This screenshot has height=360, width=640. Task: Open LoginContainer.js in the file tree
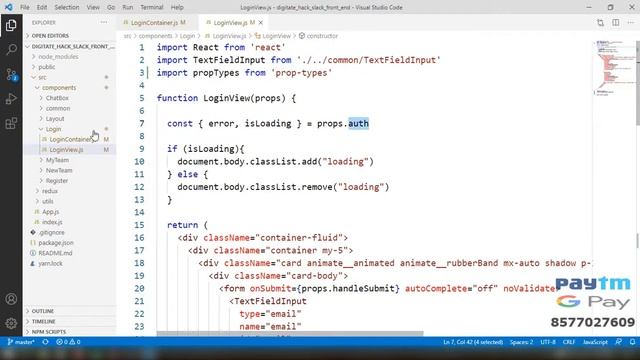[70, 140]
